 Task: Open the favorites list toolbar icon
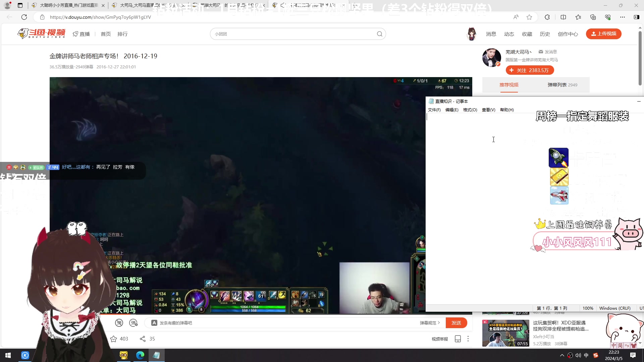point(578,17)
